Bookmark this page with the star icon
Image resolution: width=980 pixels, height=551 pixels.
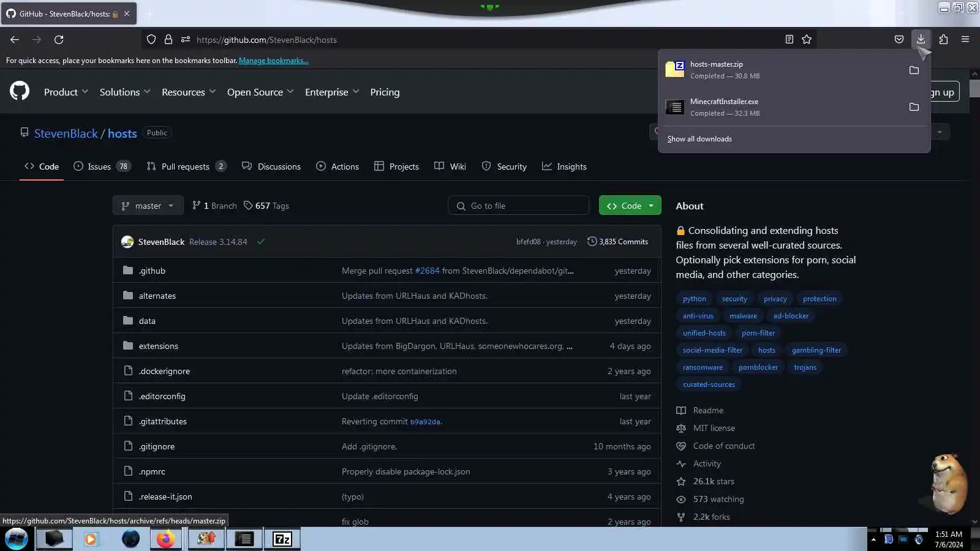[807, 40]
